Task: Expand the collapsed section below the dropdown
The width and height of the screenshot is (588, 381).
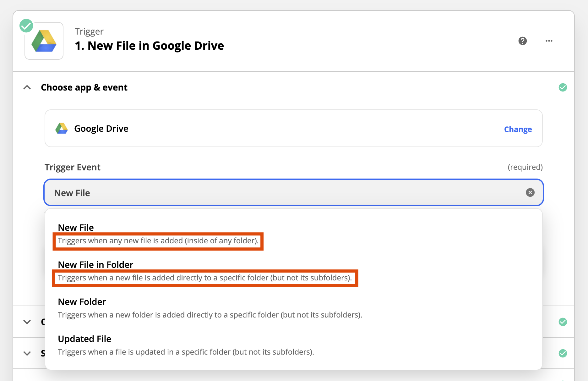Action: tap(27, 322)
